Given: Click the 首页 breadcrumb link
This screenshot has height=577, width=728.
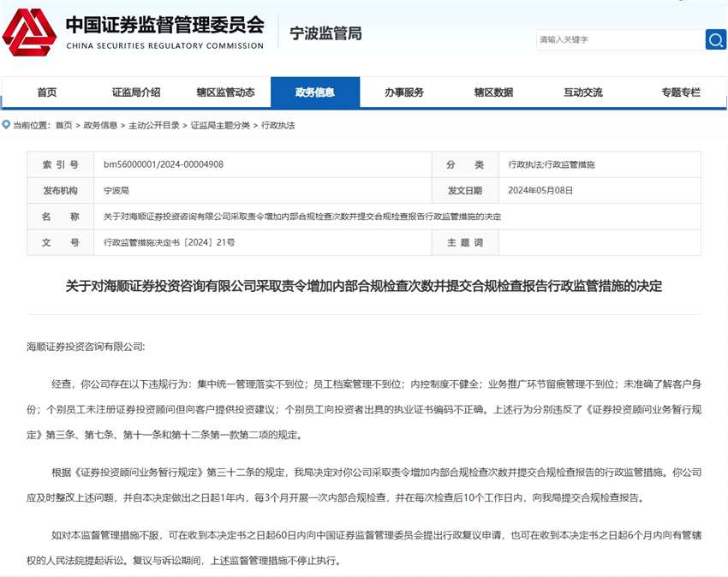Looking at the screenshot, I should (64, 125).
